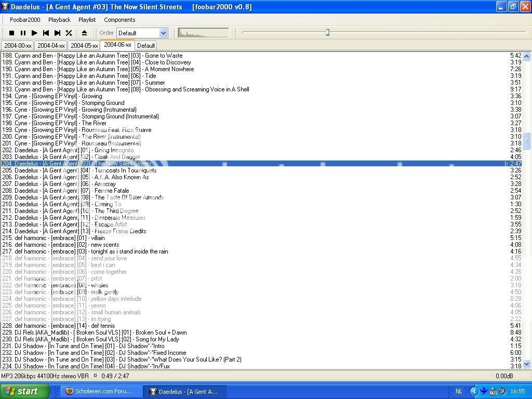Select track 189 Close to Discovery
This screenshot has height=399, width=532.
click(x=261, y=62)
